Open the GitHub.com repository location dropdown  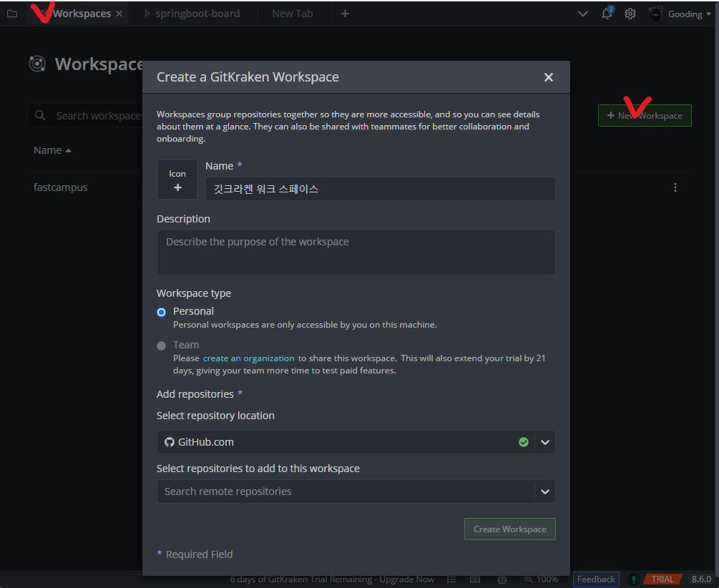coord(356,442)
